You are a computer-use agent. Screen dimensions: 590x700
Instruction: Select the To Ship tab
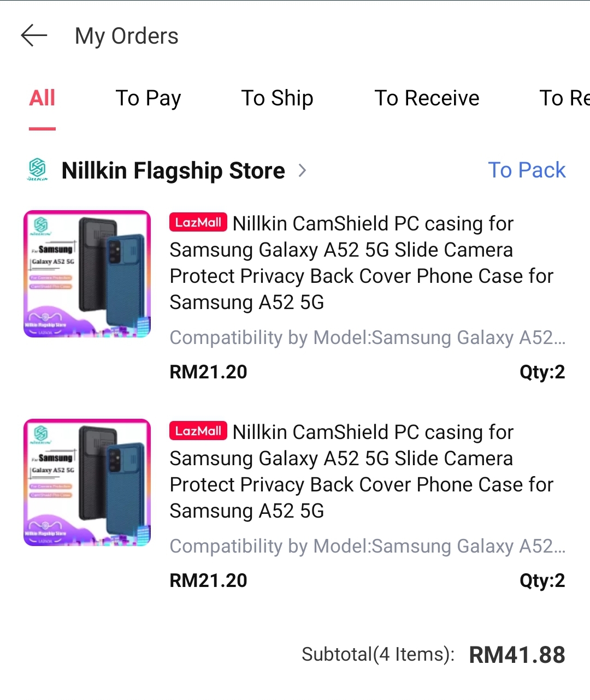coord(277,98)
